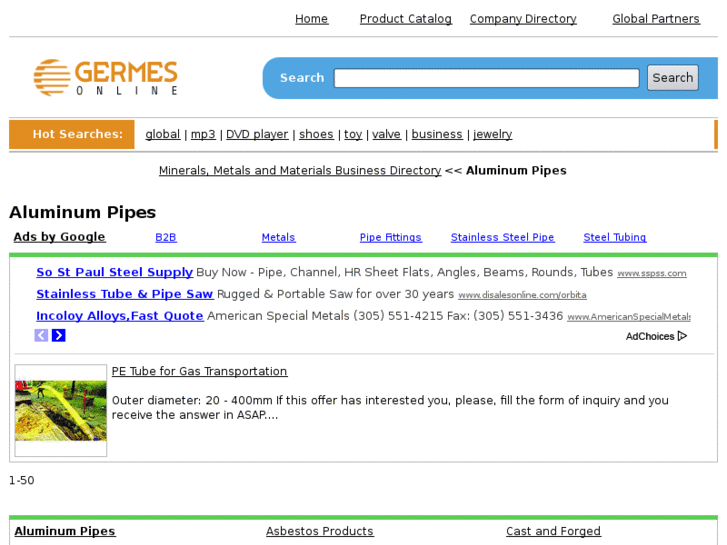Open the Pipe Fittings ad link

[390, 237]
